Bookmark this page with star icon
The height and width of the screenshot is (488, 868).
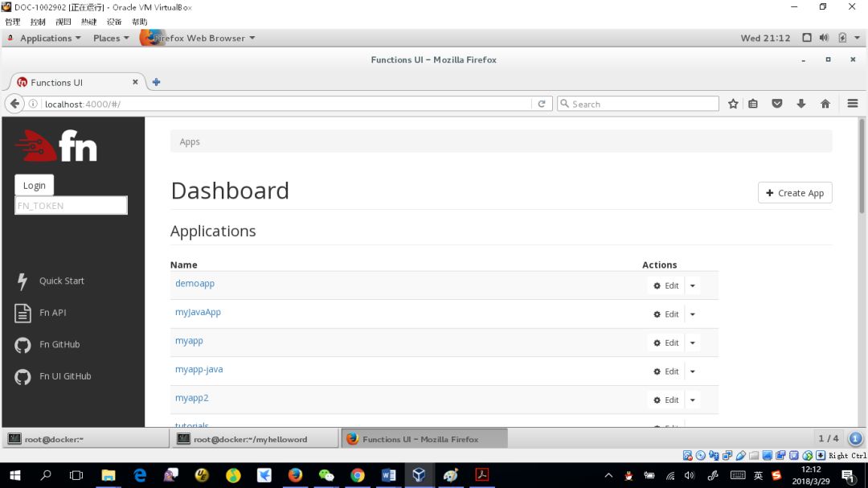733,104
